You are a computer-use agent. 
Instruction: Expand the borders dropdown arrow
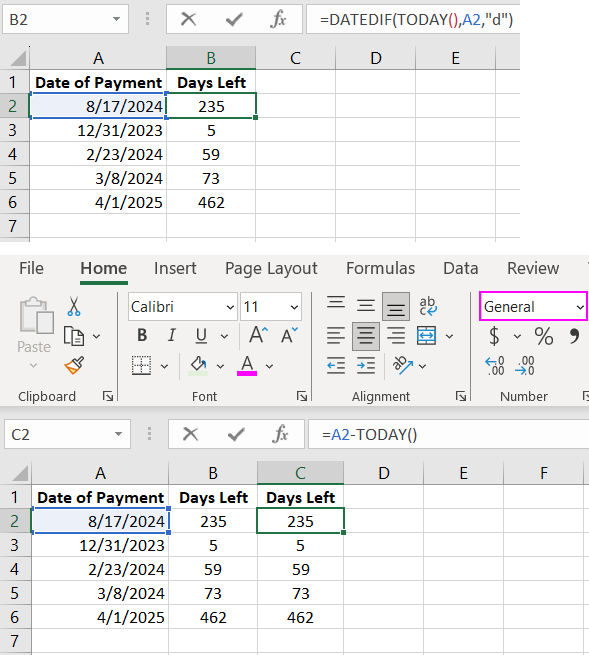click(165, 367)
